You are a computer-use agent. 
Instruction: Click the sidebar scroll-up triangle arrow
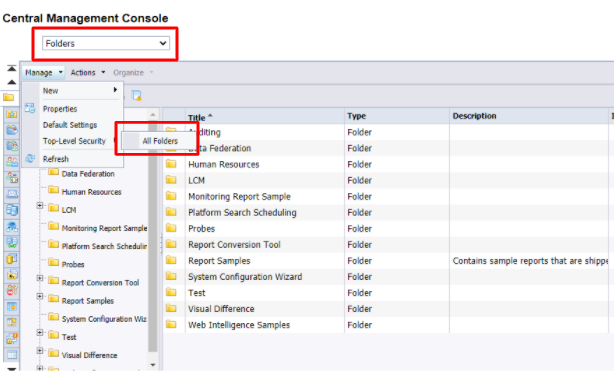[12, 82]
